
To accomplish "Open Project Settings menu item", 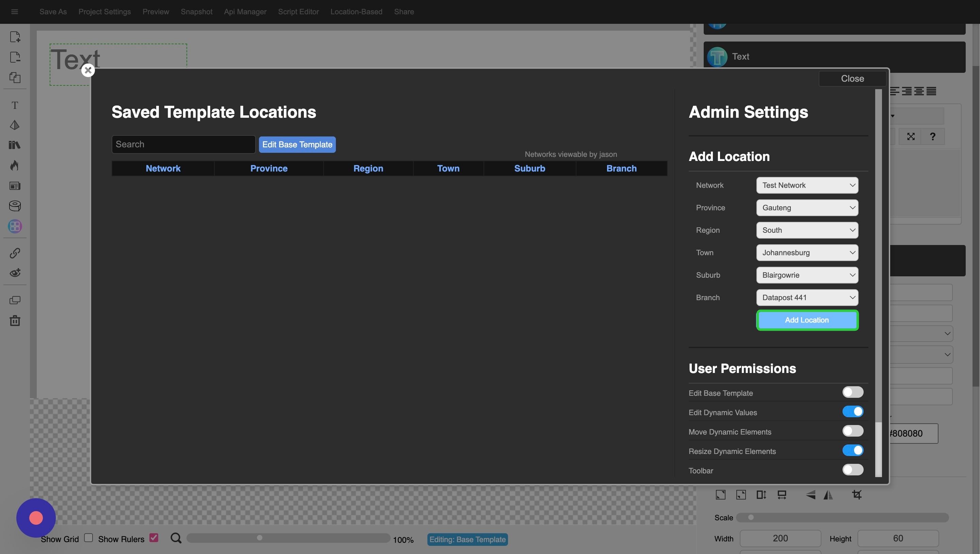I will click(104, 12).
